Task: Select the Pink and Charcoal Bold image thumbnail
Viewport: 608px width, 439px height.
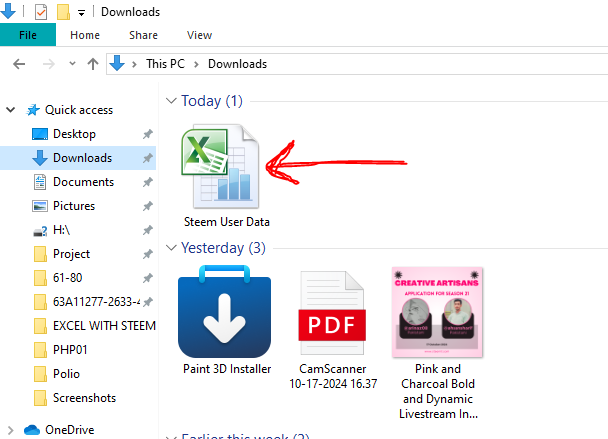Action: click(x=437, y=312)
